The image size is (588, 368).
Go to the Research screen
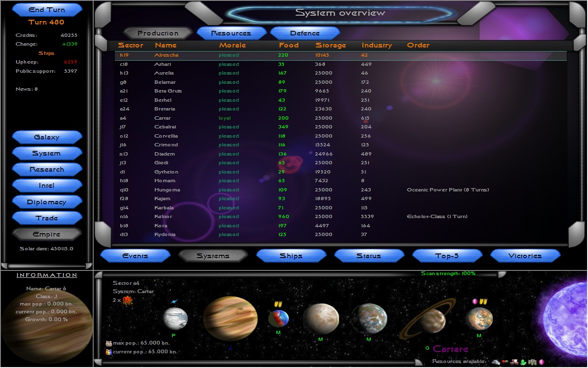coord(47,169)
